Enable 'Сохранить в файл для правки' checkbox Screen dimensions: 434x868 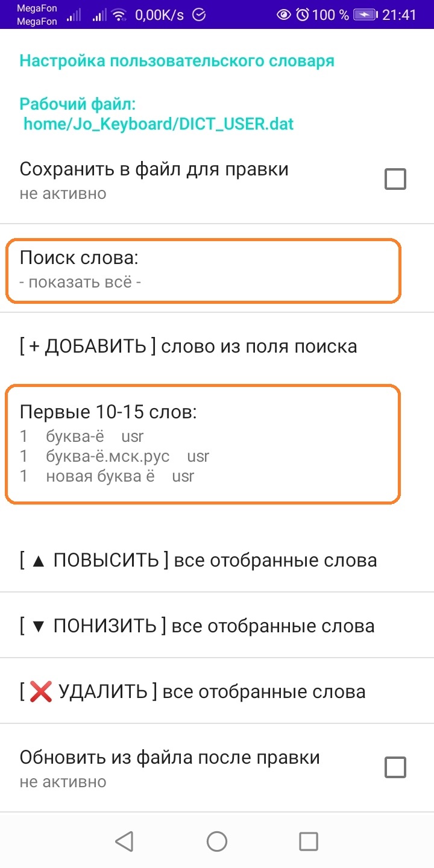[395, 179]
